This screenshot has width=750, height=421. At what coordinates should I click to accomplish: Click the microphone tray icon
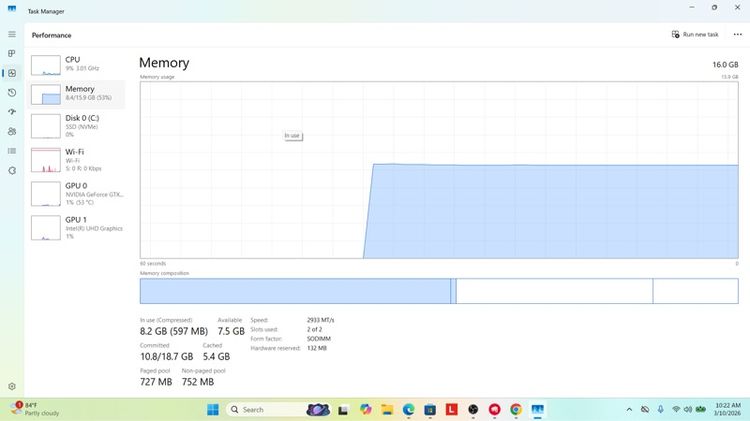661,410
